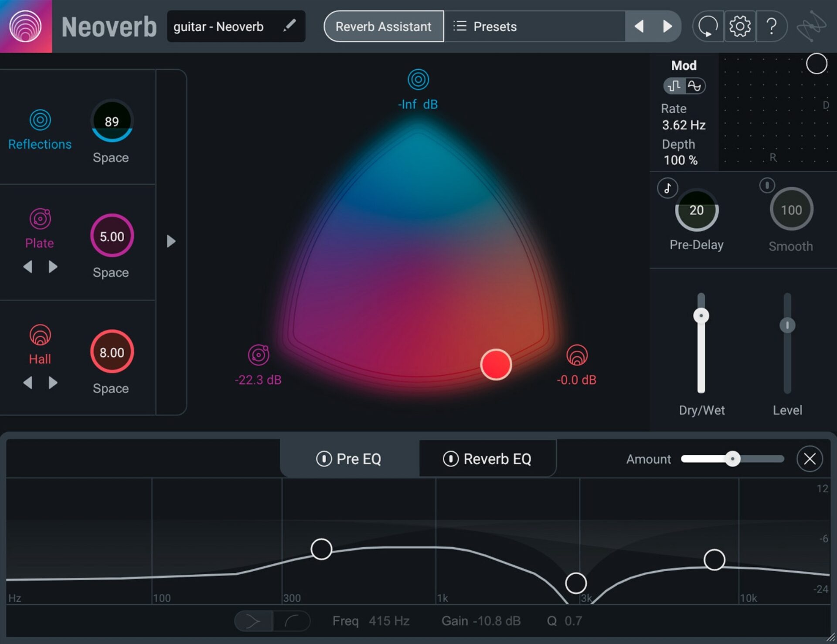Click the tempo sync note icon near Pre-Delay

pos(667,188)
